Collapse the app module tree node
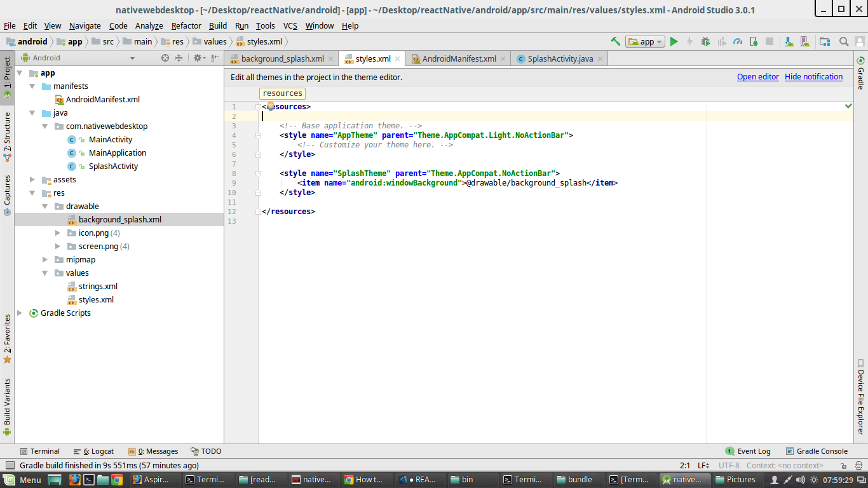Viewport: 868px width, 488px height. (20, 73)
